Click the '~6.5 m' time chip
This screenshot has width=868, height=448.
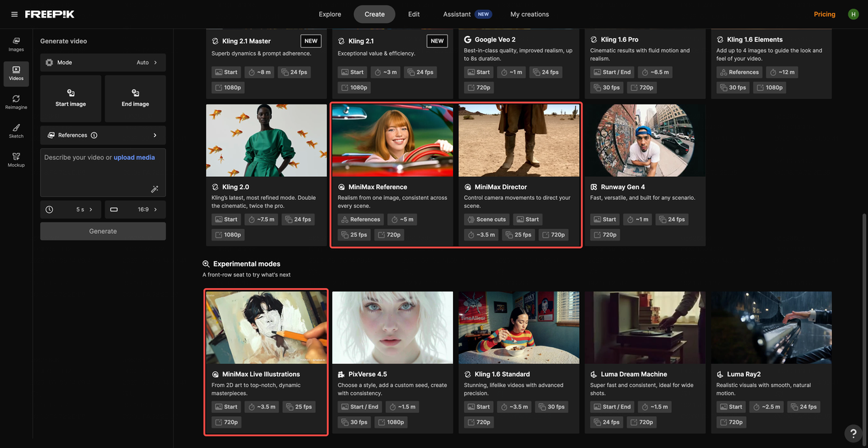(654, 73)
